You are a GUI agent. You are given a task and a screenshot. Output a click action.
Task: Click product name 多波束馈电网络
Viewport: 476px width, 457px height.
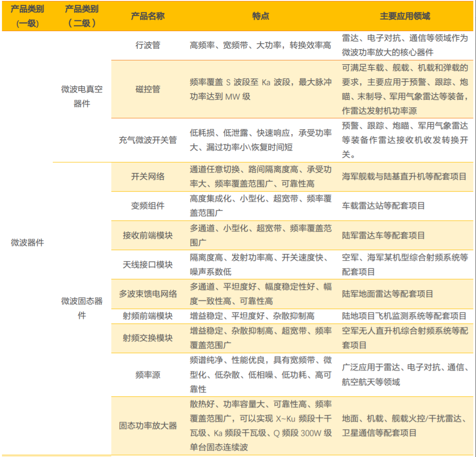(x=148, y=294)
